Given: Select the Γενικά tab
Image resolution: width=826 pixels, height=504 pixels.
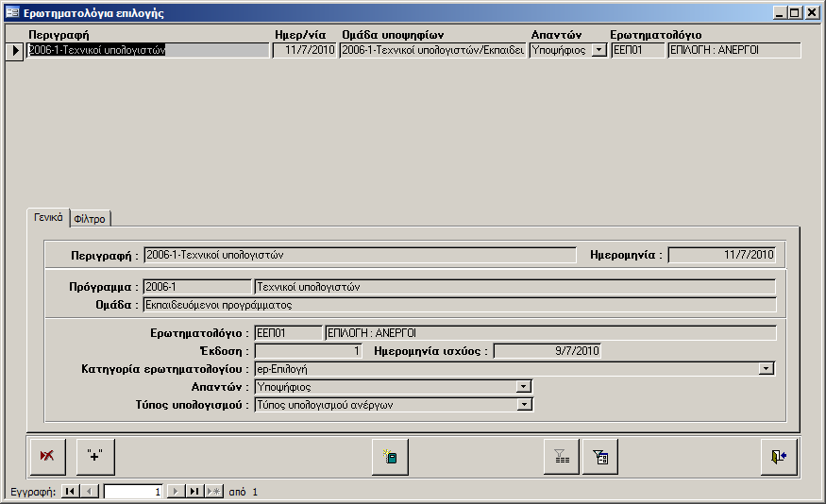Looking at the screenshot, I should [49, 217].
